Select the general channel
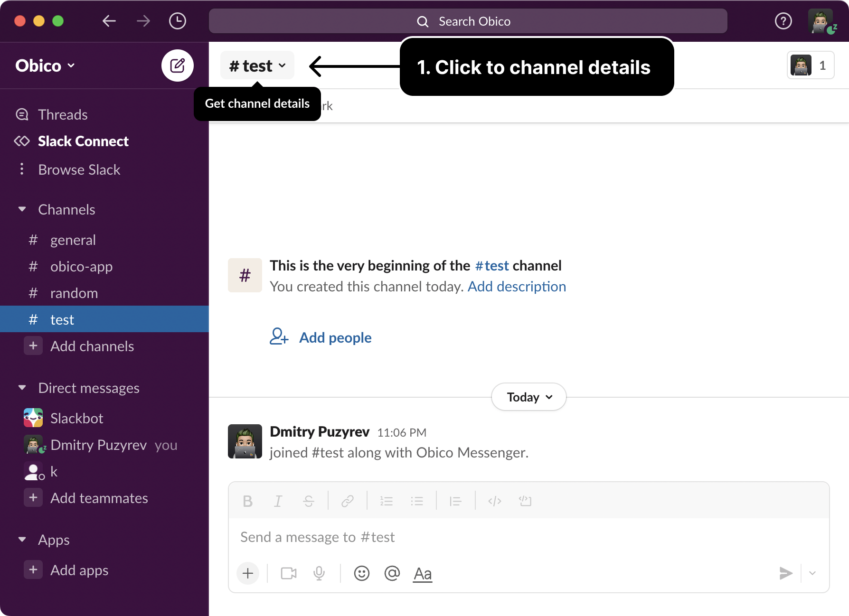The width and height of the screenshot is (849, 616). [73, 240]
